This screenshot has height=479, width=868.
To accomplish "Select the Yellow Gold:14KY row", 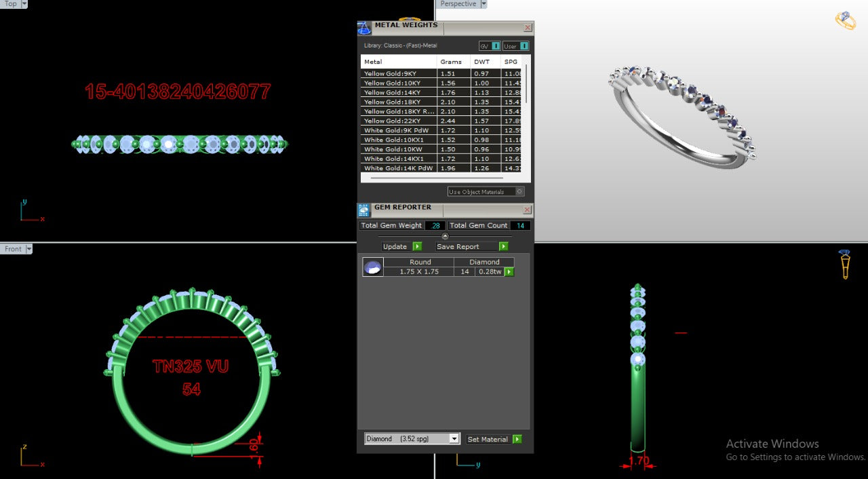I will pos(441,92).
